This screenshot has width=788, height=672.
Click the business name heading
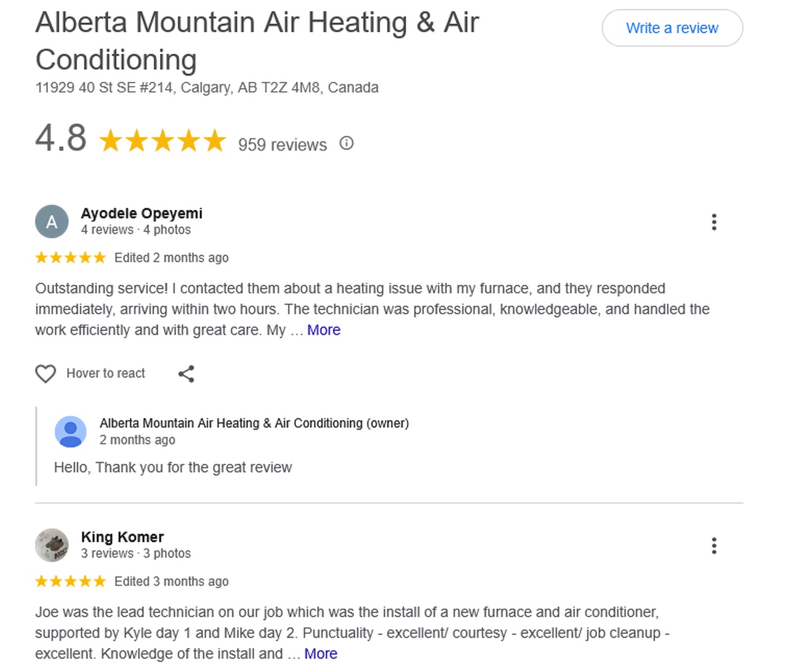coord(257,41)
